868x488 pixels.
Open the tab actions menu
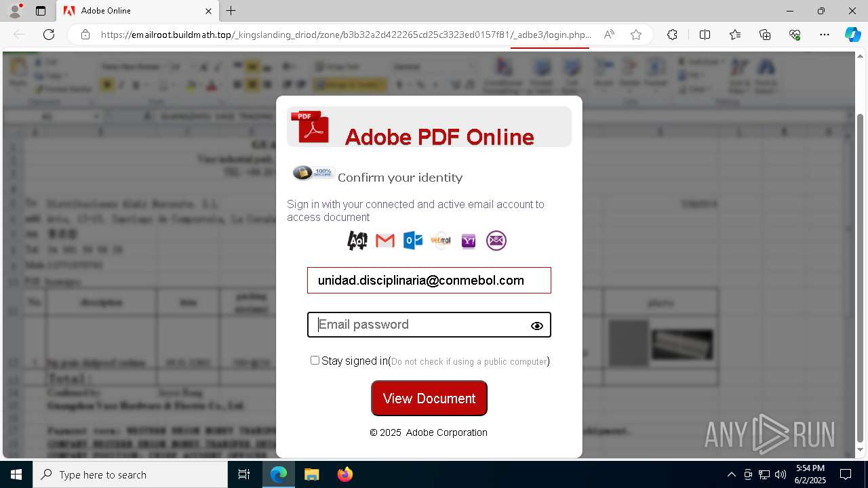point(41,11)
